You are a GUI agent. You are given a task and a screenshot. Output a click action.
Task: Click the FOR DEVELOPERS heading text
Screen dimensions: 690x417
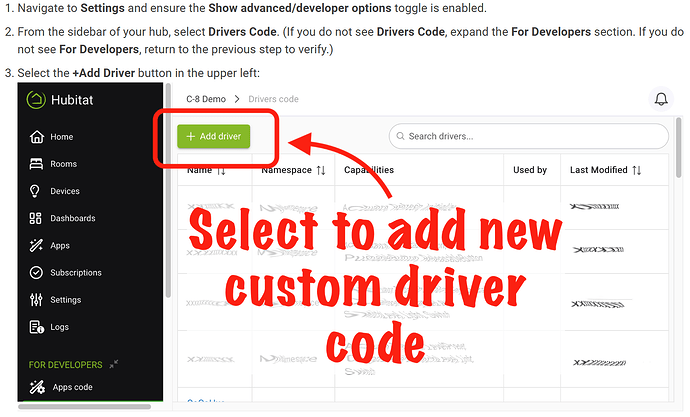coord(65,365)
